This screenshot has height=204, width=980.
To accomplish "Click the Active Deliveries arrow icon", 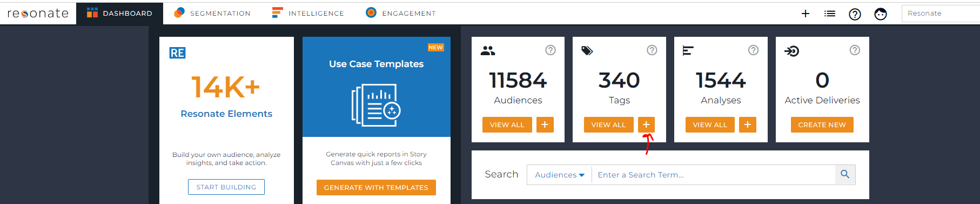I will click(791, 51).
